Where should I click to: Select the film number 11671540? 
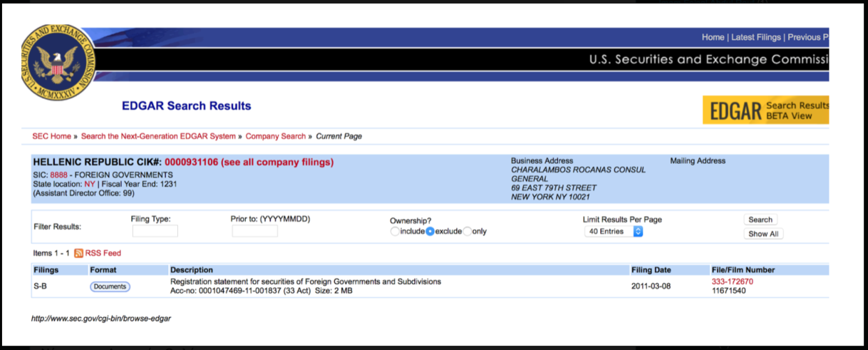(x=728, y=291)
